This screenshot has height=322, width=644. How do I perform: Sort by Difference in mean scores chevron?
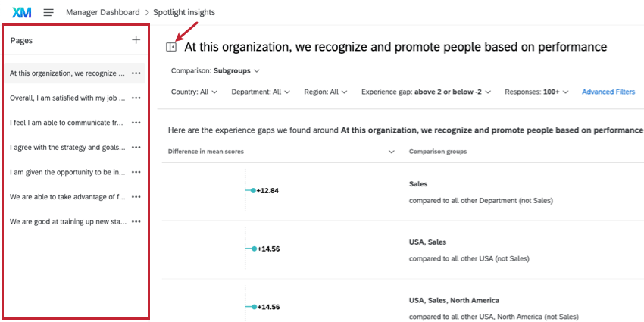392,152
